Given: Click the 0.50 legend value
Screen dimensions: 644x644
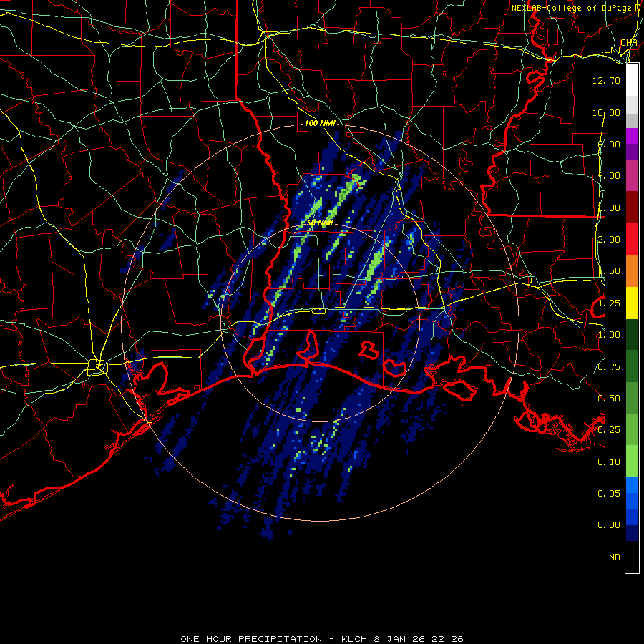Looking at the screenshot, I should [609, 399].
